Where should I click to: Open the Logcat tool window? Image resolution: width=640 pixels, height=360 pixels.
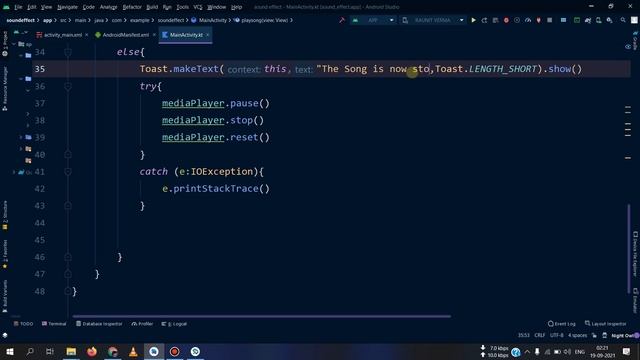174,324
